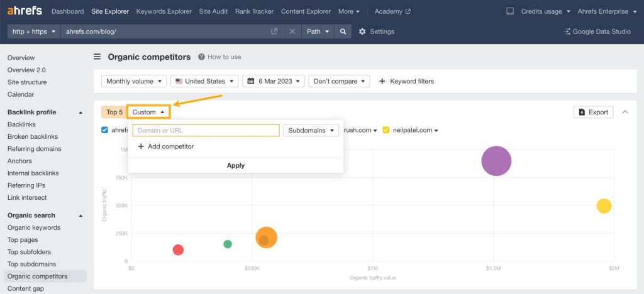Go to Site Audit
This screenshot has width=644, height=294.
pyautogui.click(x=213, y=11)
